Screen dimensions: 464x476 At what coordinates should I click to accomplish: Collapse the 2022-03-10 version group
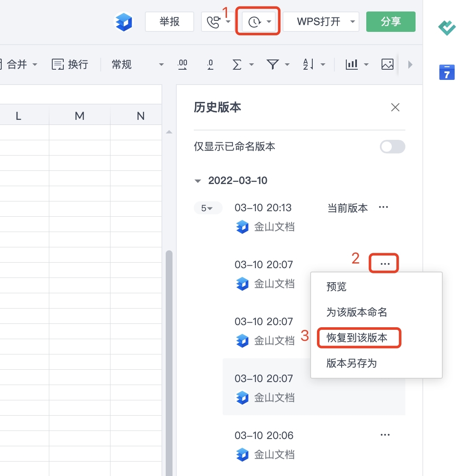[198, 180]
